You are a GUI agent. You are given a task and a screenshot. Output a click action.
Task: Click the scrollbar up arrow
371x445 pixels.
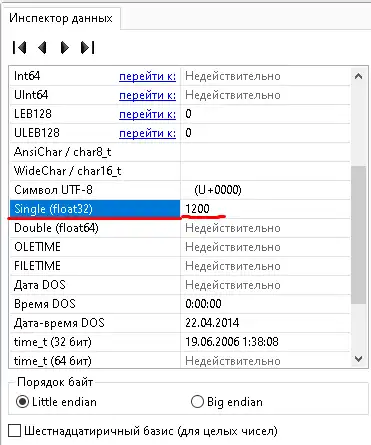[x=359, y=76]
